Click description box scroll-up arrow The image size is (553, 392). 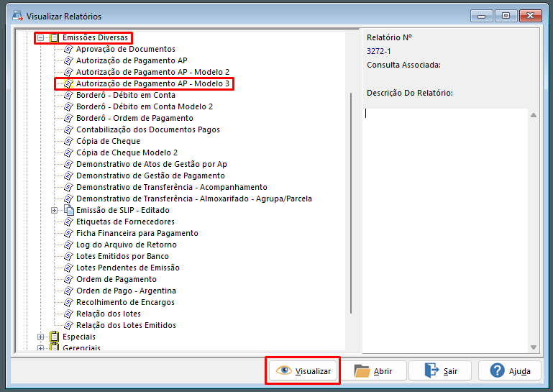point(534,115)
